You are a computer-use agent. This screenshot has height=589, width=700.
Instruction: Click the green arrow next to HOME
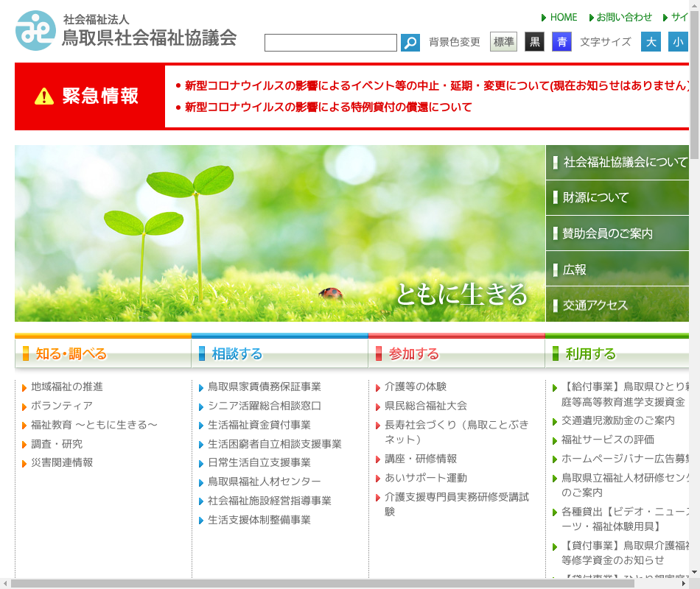544,18
